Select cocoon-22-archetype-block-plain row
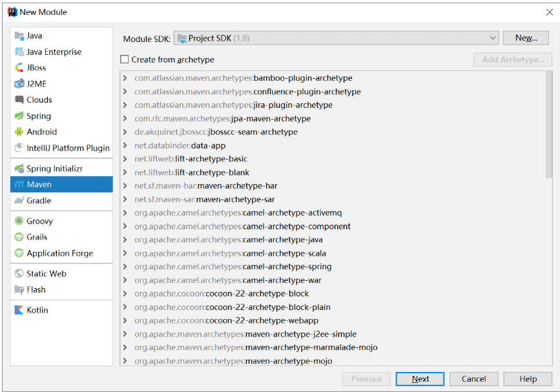 pos(333,307)
